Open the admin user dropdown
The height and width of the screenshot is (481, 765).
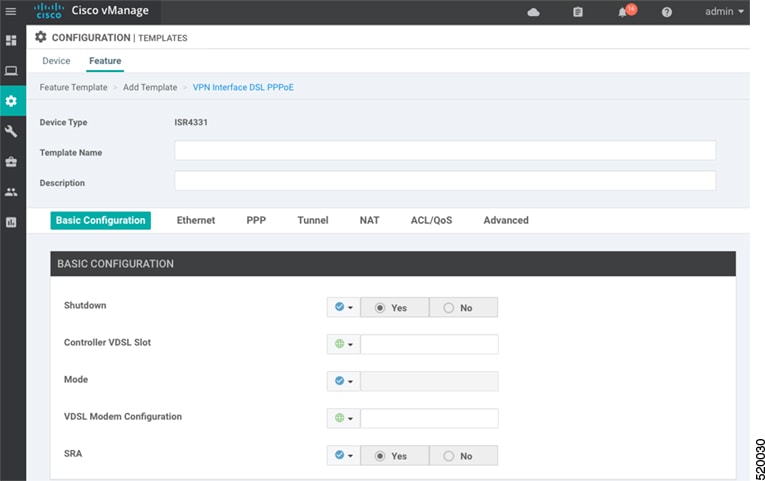[724, 11]
